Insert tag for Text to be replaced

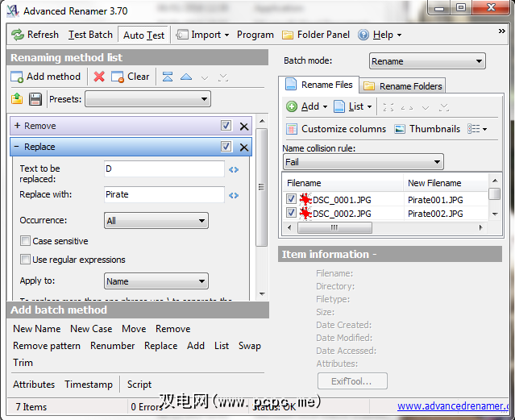click(x=234, y=169)
